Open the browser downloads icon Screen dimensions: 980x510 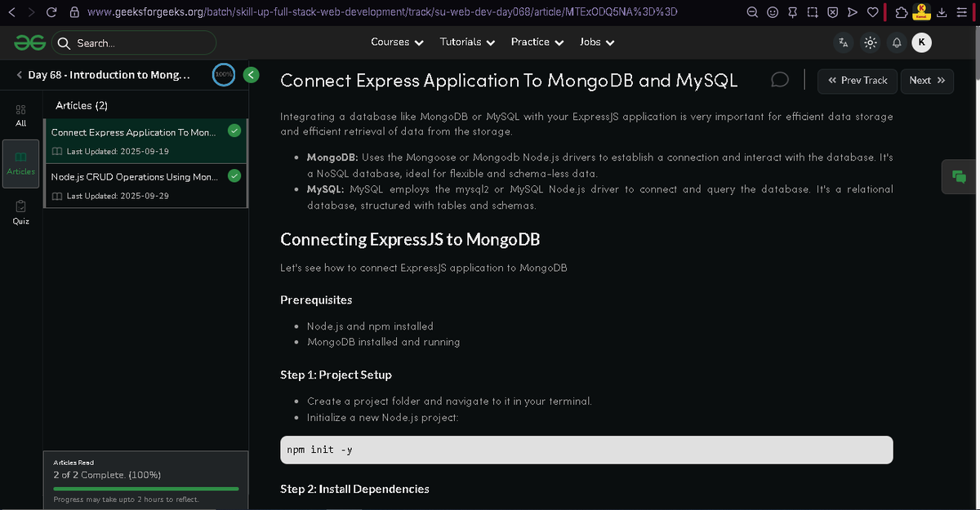pyautogui.click(x=942, y=12)
